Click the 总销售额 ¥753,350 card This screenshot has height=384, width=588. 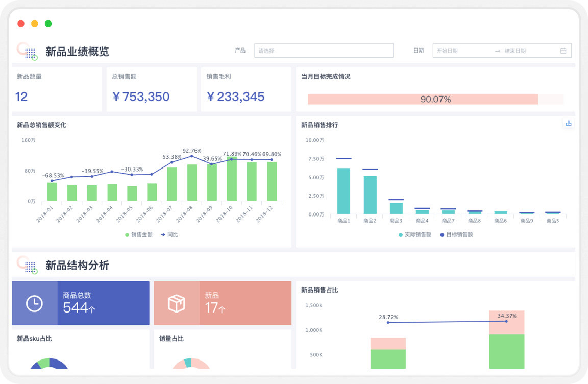(152, 90)
